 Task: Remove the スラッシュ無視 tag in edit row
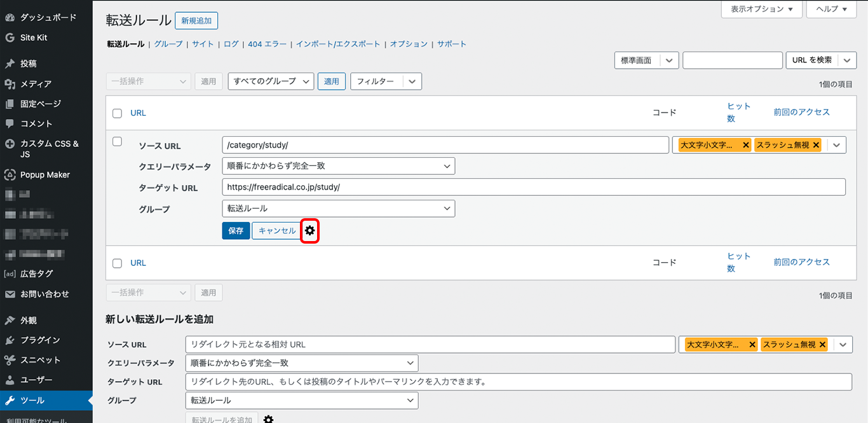816,145
